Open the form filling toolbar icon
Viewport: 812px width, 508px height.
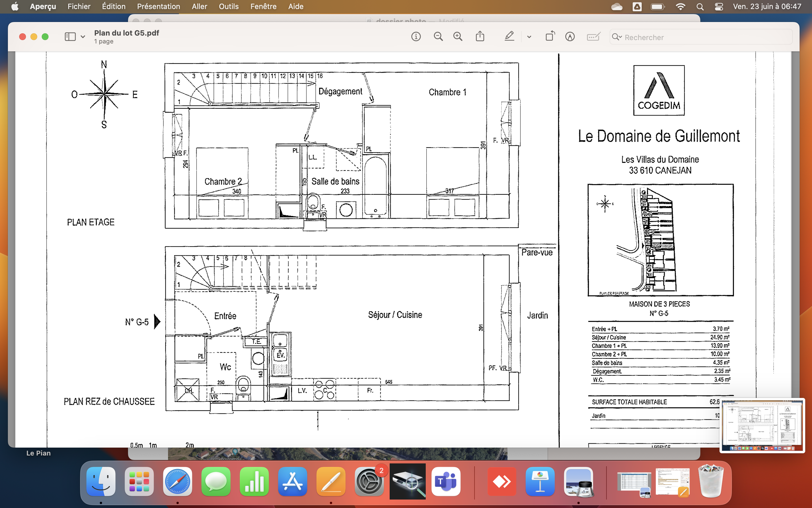click(593, 37)
